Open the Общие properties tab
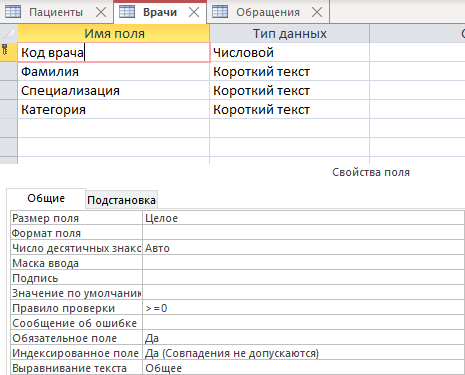 [x=46, y=198]
